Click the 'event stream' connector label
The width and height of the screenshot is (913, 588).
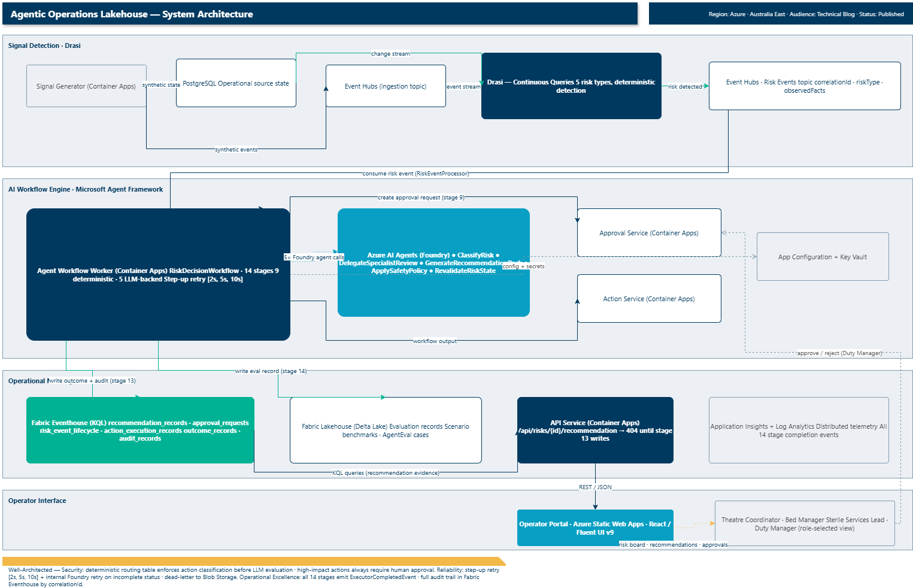[x=463, y=87]
